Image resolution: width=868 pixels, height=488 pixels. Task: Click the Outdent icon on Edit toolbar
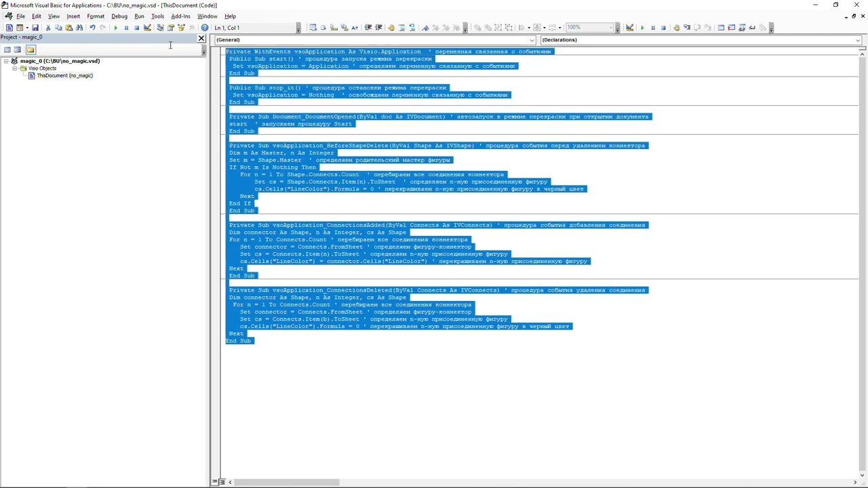(x=378, y=28)
